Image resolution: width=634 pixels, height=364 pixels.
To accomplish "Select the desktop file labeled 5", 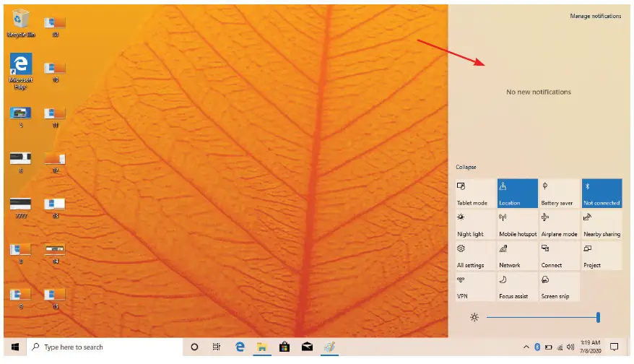I will (x=21, y=117).
